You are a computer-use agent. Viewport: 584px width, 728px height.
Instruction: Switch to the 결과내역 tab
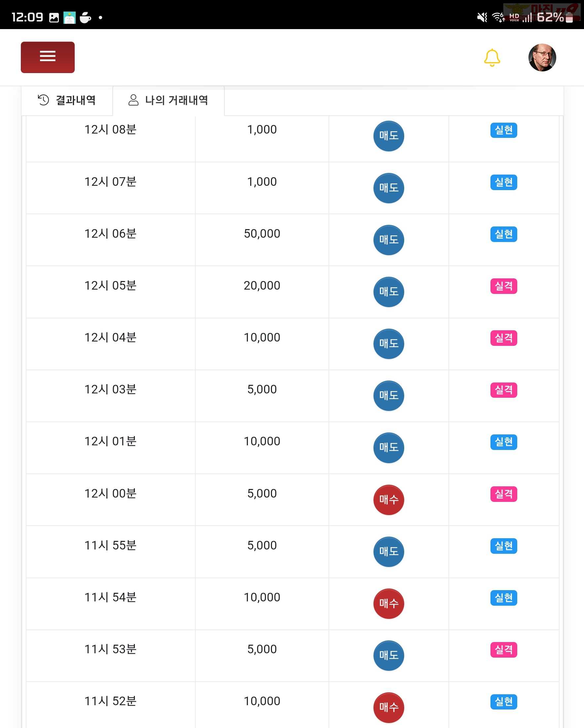coord(67,100)
